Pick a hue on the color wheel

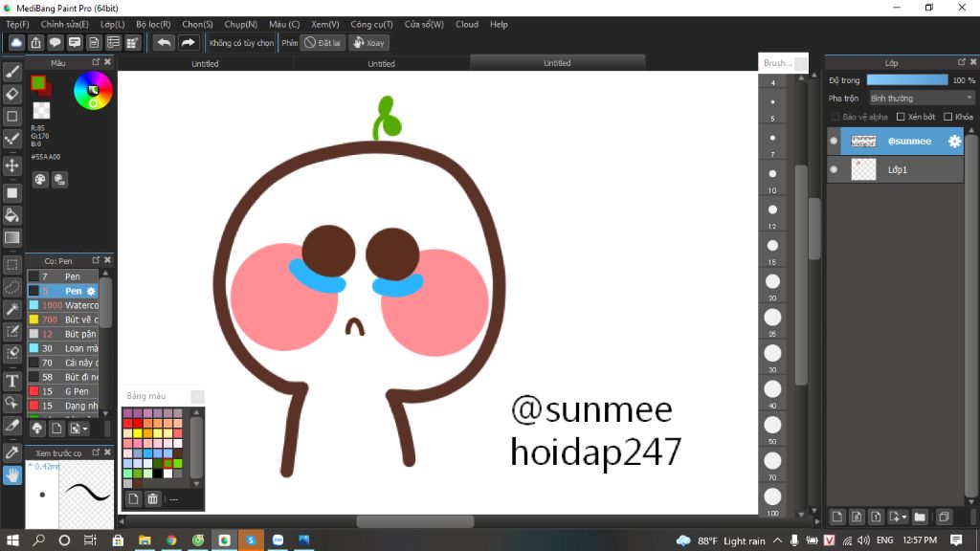pos(93,91)
